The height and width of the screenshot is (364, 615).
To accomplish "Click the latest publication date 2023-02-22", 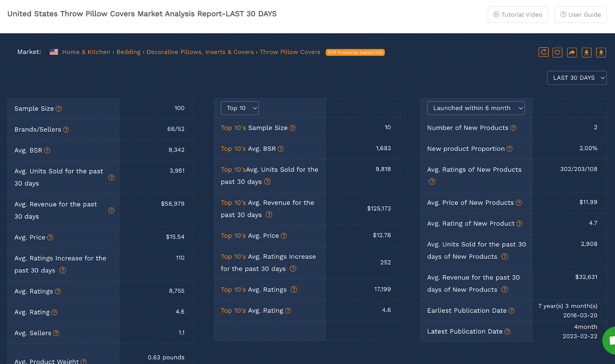I will coord(580,336).
